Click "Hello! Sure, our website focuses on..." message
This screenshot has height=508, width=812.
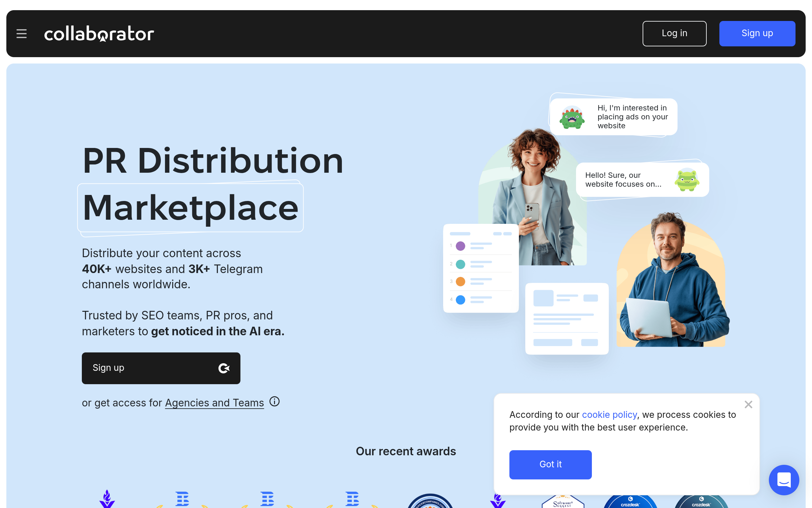[643, 180]
